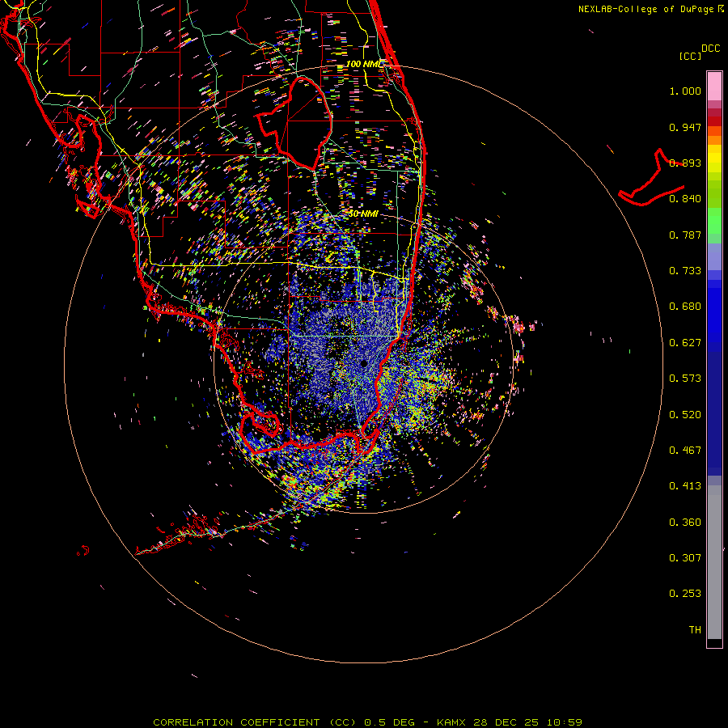Pick the bright green color bar segment

(x=714, y=221)
